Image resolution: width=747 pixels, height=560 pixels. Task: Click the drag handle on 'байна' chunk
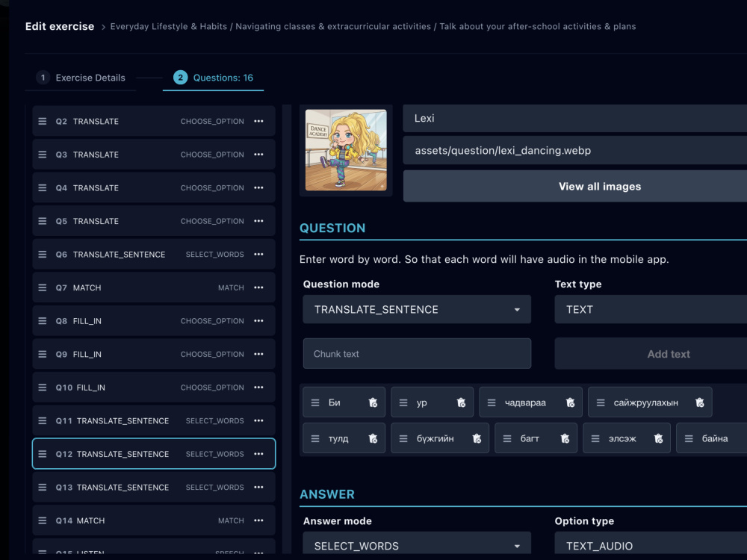click(x=689, y=438)
